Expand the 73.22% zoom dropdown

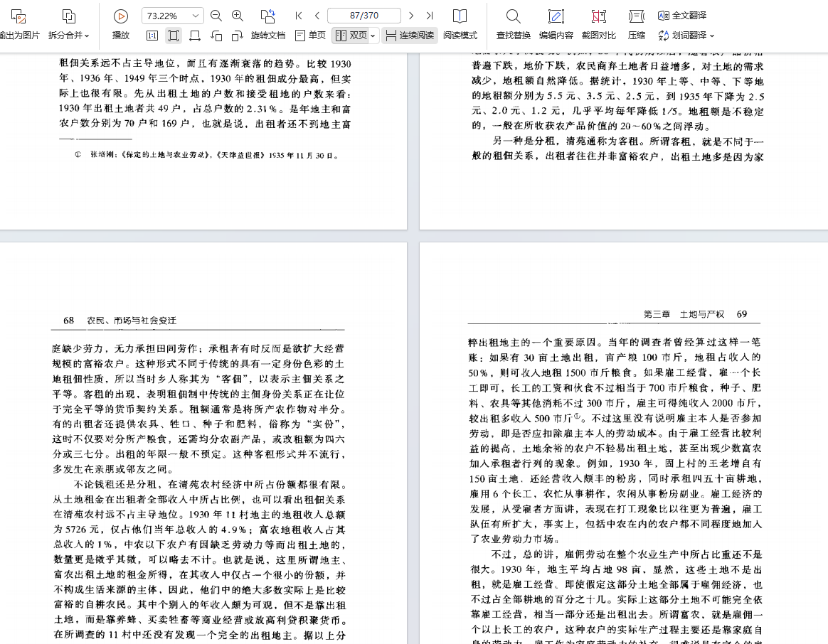coord(196,16)
